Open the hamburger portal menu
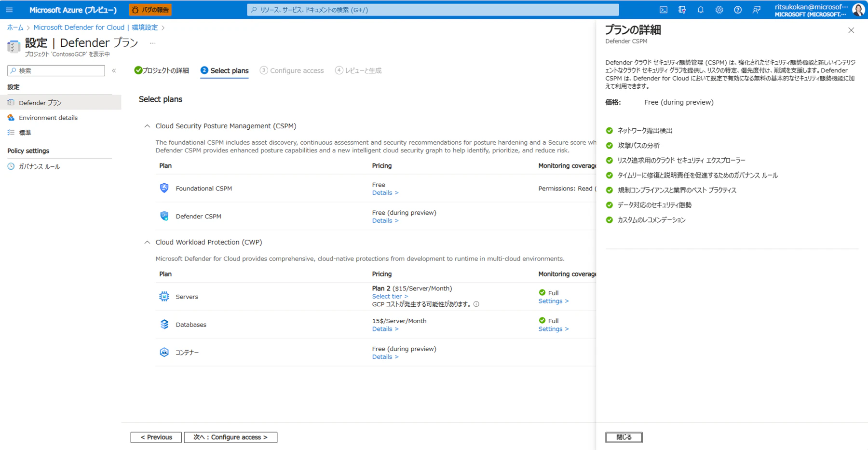The width and height of the screenshot is (868, 450). coord(9,10)
